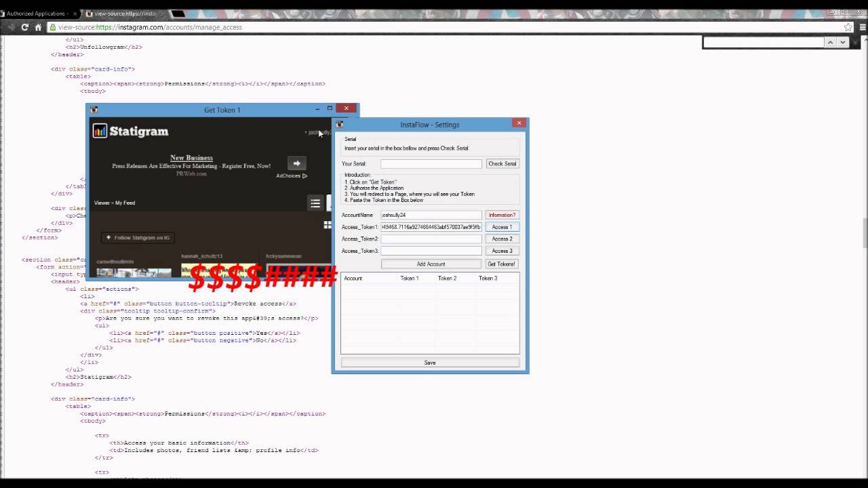Click the Access 3 button
Image resolution: width=868 pixels, height=488 pixels.
coord(502,251)
